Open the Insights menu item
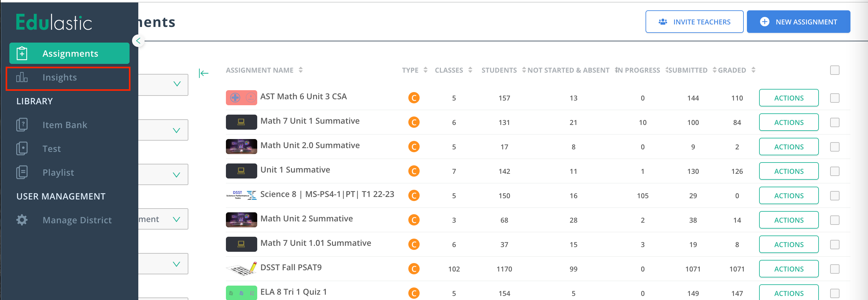Image resolution: width=868 pixels, height=300 pixels. 68,78
